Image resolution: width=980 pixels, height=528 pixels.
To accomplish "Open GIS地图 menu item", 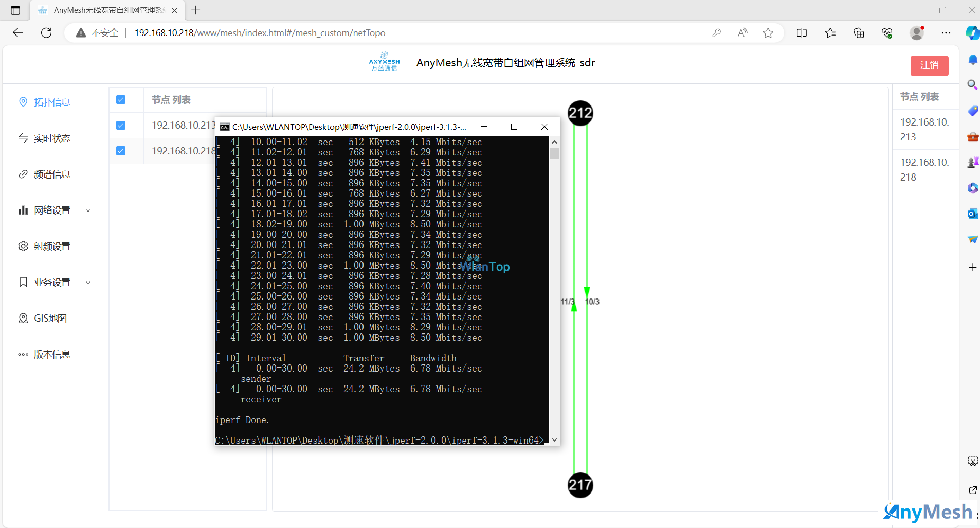I will point(50,319).
